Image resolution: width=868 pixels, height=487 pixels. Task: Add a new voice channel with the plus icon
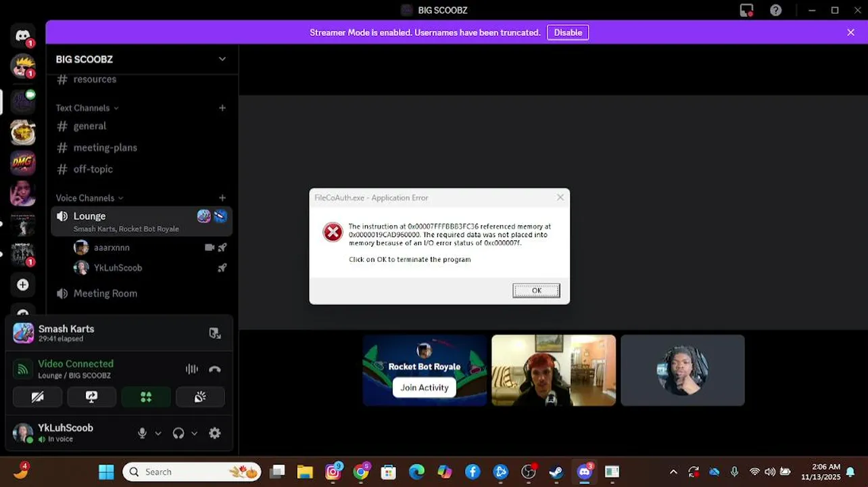click(x=222, y=198)
